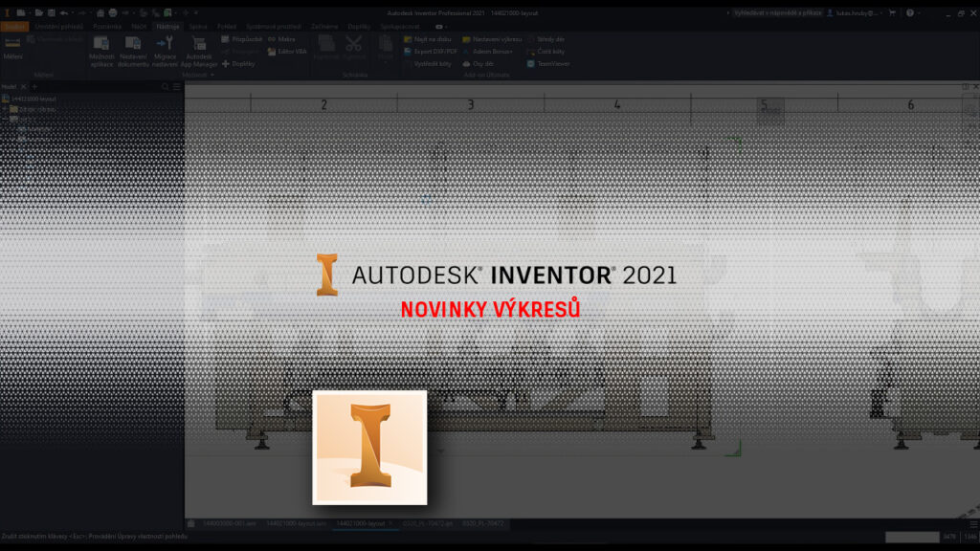
Task: Switch to Systémové prostředí tab
Action: click(x=274, y=26)
